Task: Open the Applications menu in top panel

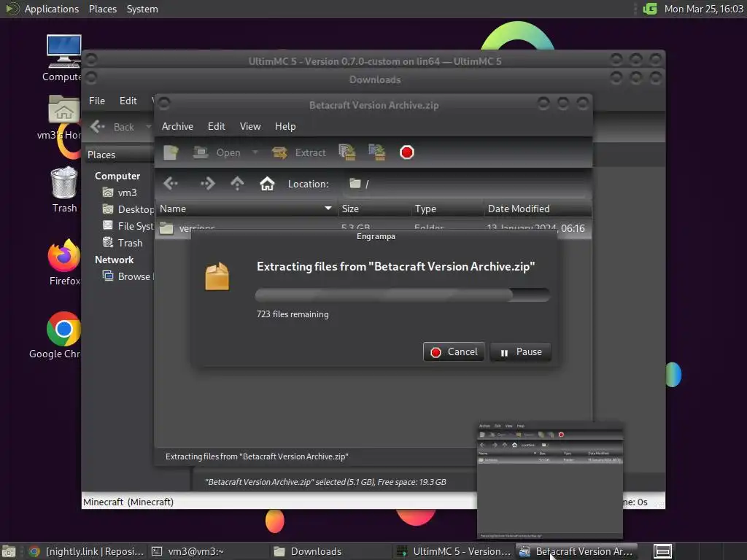Action: click(x=43, y=9)
